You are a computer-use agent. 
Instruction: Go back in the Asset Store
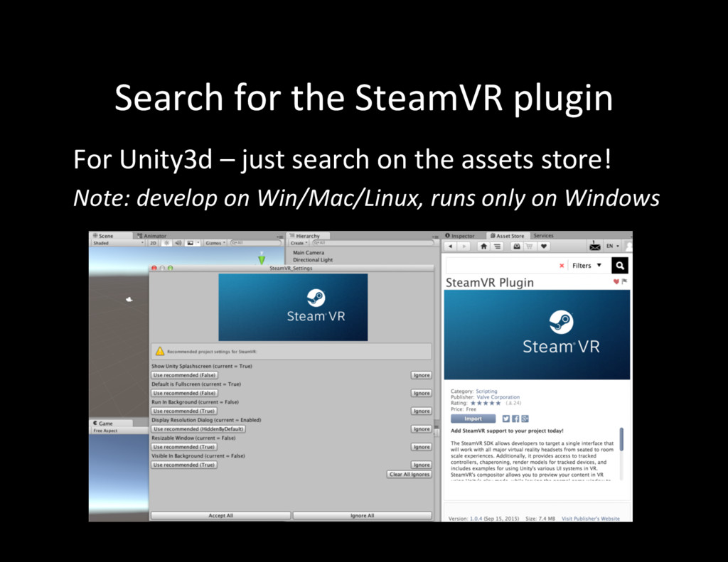click(x=450, y=247)
